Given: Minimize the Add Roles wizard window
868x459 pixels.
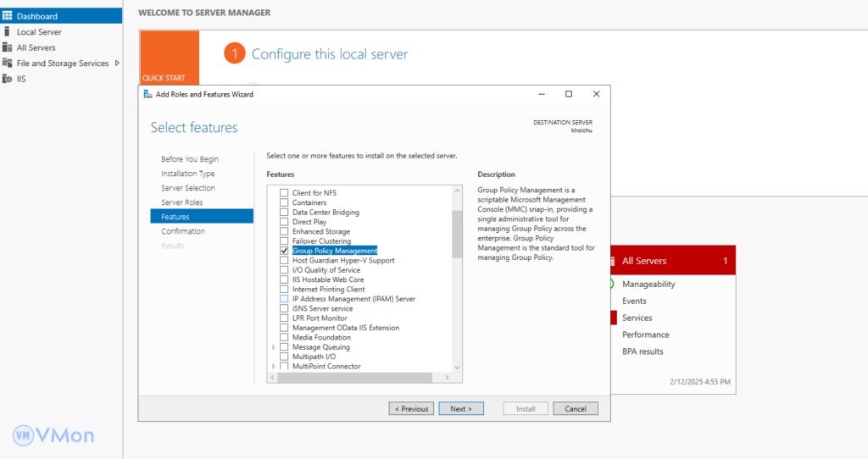Looking at the screenshot, I should (x=542, y=94).
